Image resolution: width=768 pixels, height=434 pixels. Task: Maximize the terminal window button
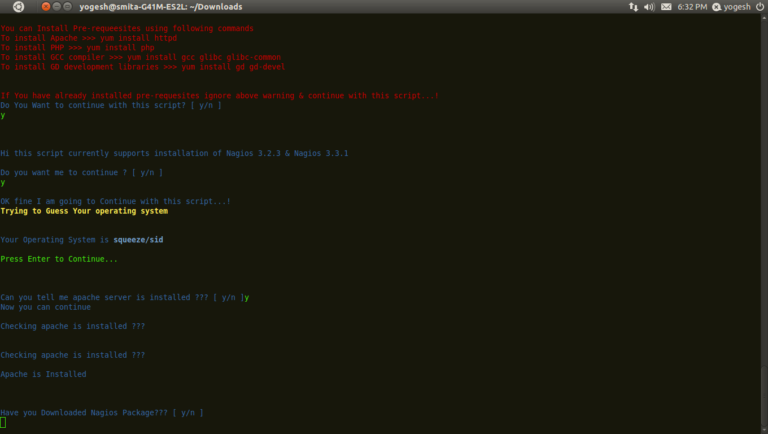point(68,6)
